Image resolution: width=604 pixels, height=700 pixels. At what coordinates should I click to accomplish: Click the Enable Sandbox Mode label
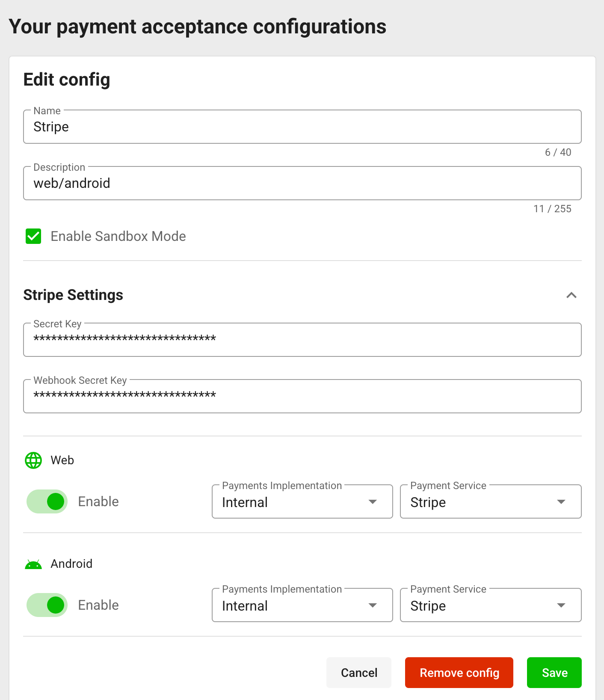[118, 236]
